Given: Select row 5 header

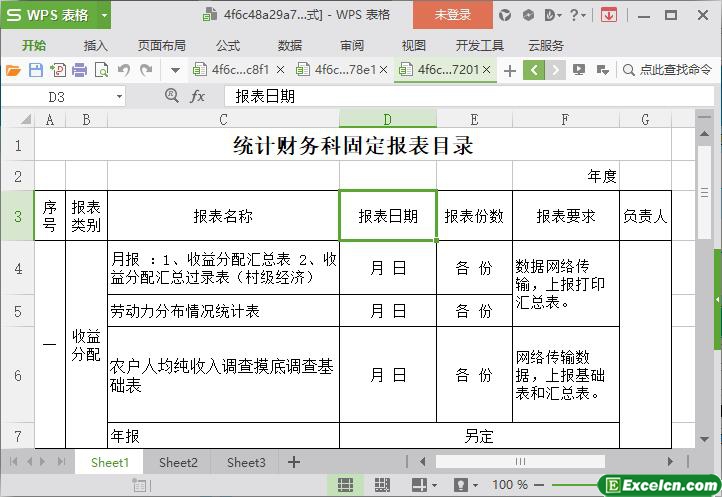Looking at the screenshot, I should click(17, 311).
